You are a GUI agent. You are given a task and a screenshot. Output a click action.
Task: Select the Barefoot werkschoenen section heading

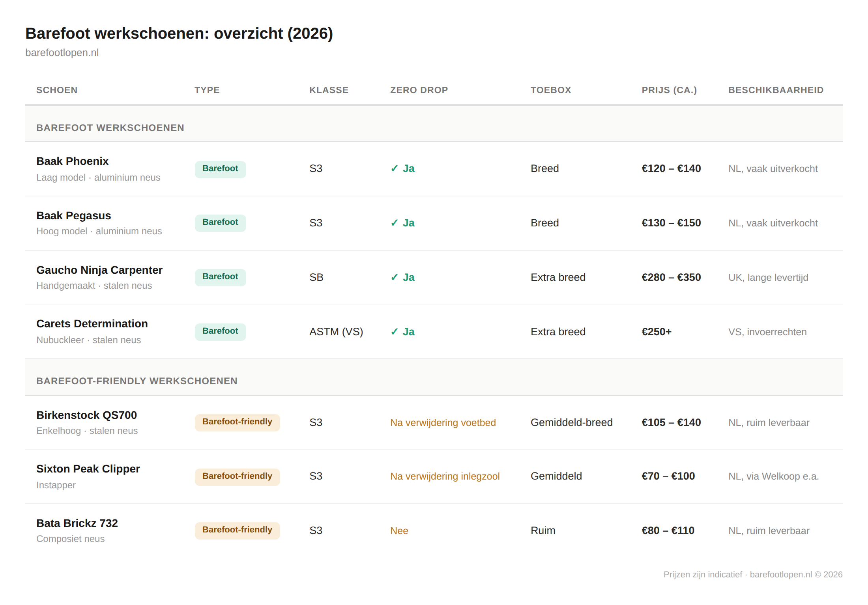(x=110, y=128)
